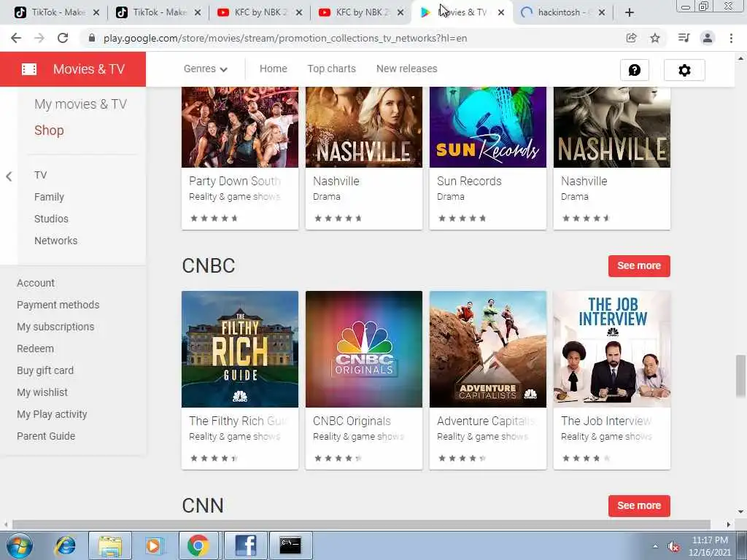Bookmark this page with the star
747x560 pixels.
click(655, 38)
